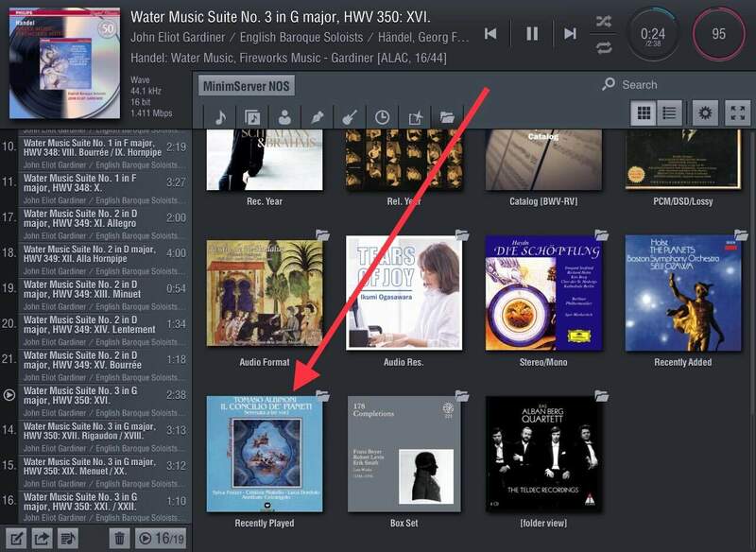Image resolution: width=756 pixels, height=552 pixels.
Task: Save the queue as a playlist
Action: (68, 538)
